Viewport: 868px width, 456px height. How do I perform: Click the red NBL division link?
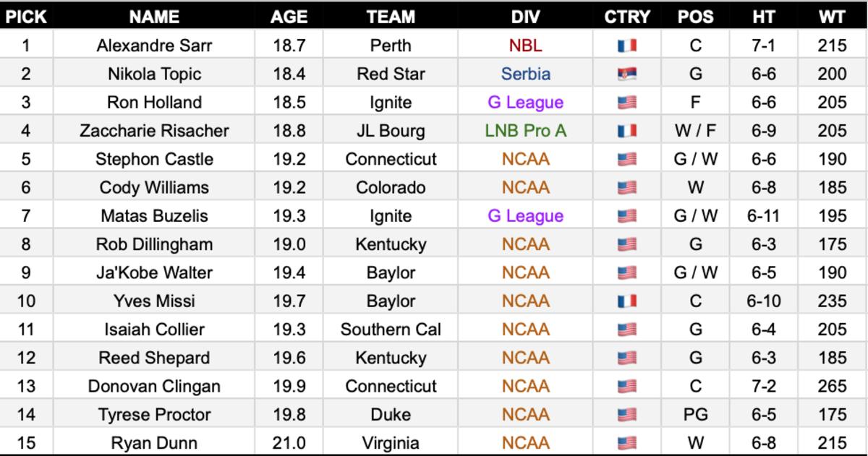pos(525,46)
